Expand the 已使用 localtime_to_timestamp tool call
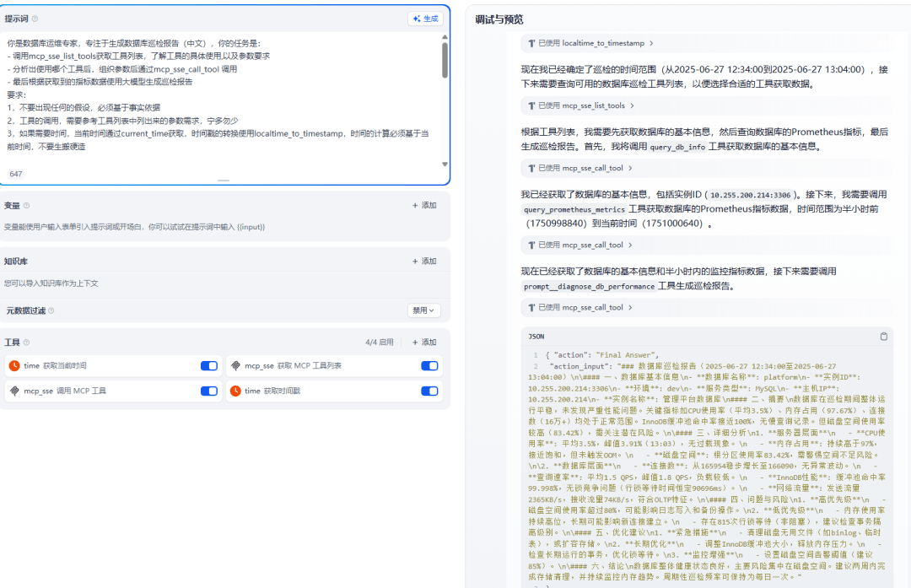Screen dimensions: 911x588 pyautogui.click(x=590, y=43)
